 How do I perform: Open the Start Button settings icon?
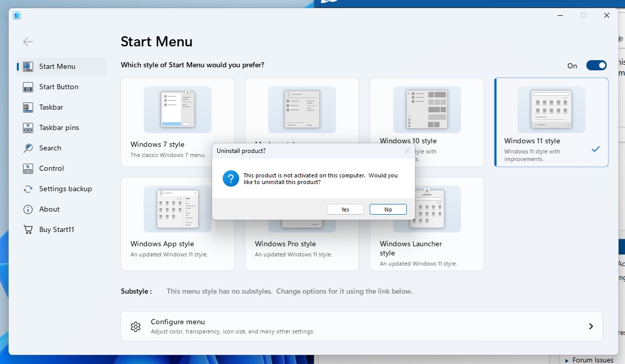(x=29, y=87)
